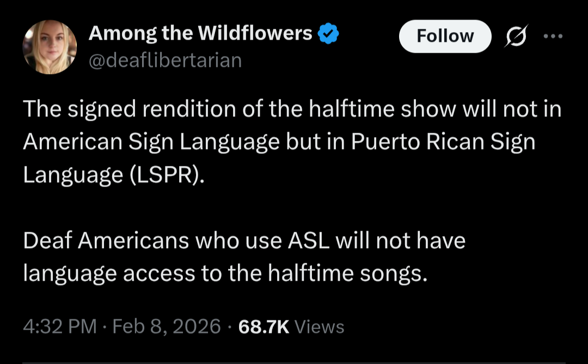Visit the @deaflibertarian handle link
This screenshot has height=364, width=588.
click(165, 60)
